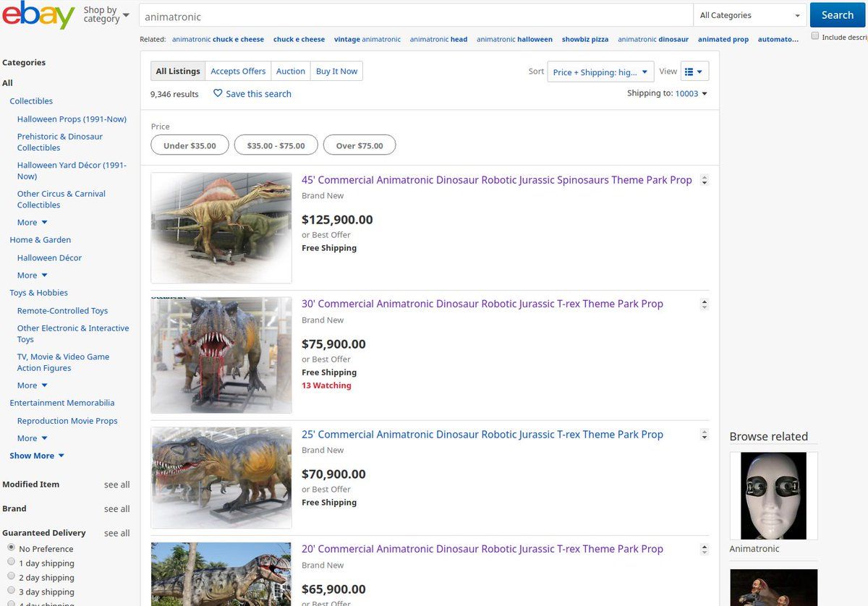Click the heart icon to save this search
This screenshot has height=606, width=868.
coord(218,93)
